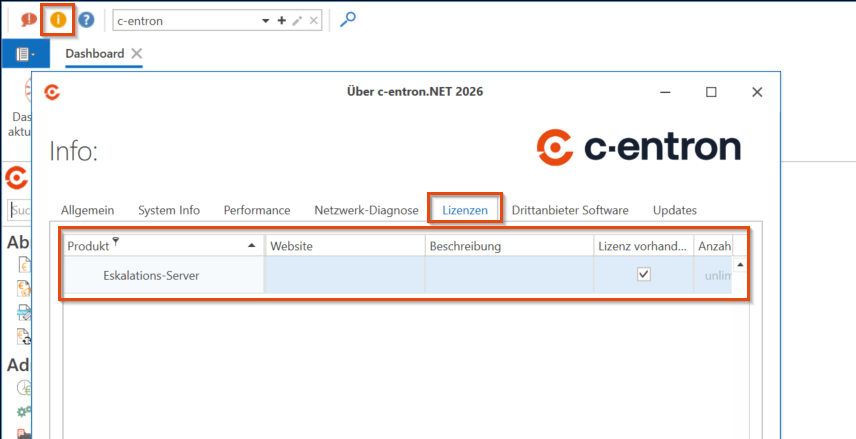Click the clock with euro icon in sidebar
This screenshot has width=856, height=439.
click(x=24, y=387)
